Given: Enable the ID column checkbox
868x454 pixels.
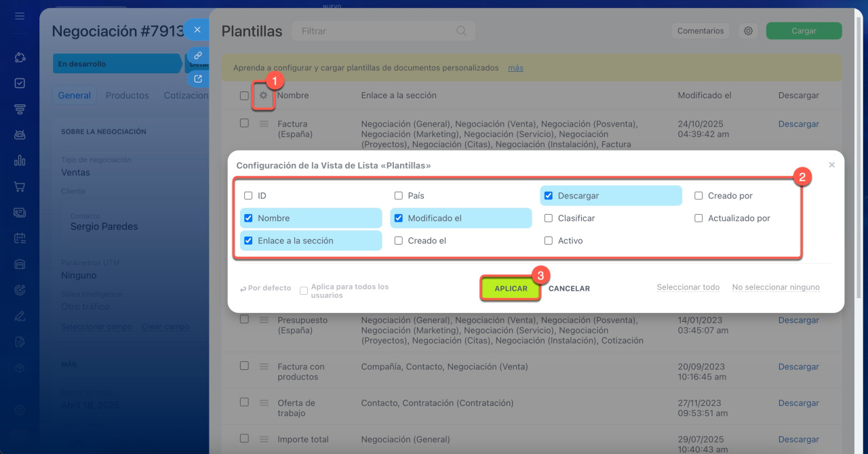Looking at the screenshot, I should (248, 196).
